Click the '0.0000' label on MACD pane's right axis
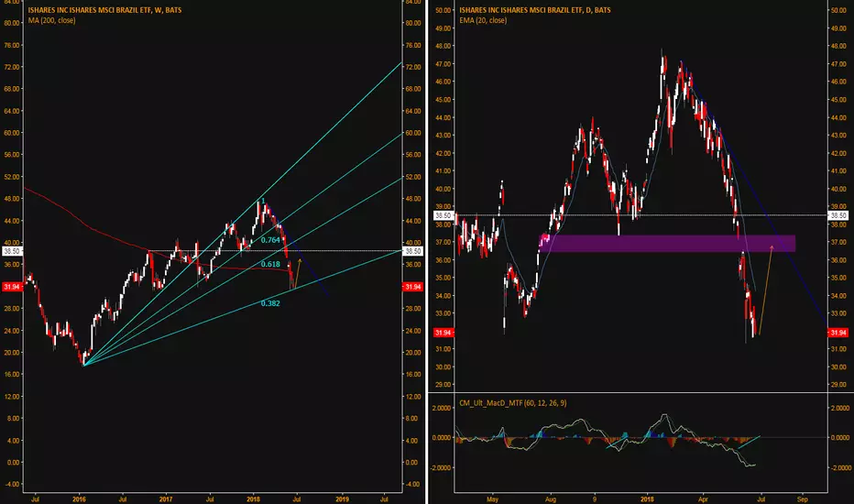This screenshot has height=504, width=854. pos(840,437)
